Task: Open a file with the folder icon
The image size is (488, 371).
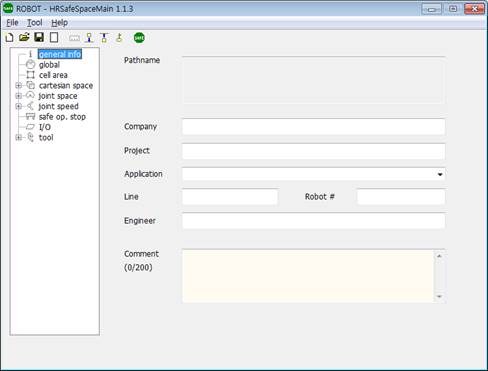Action: (x=24, y=37)
